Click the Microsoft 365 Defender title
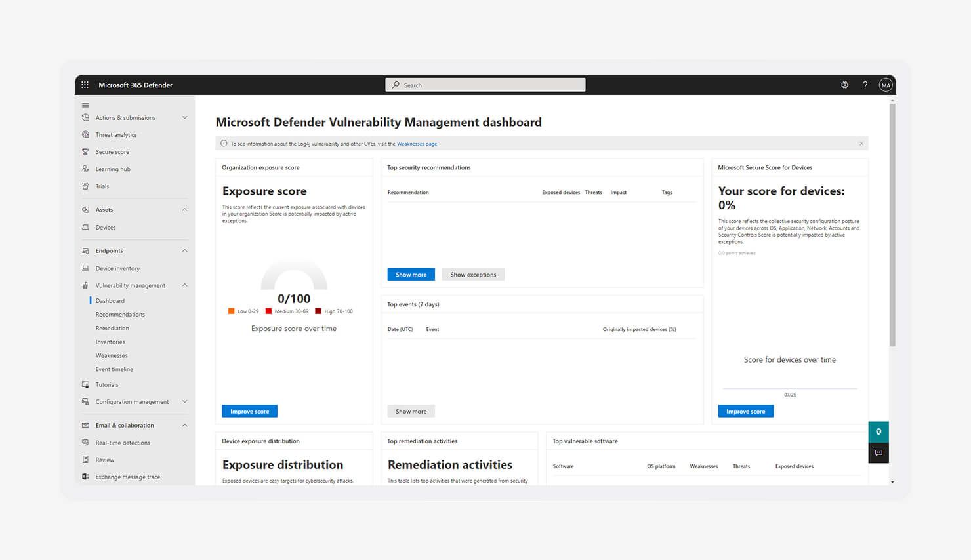The height and width of the screenshot is (560, 971). (135, 85)
